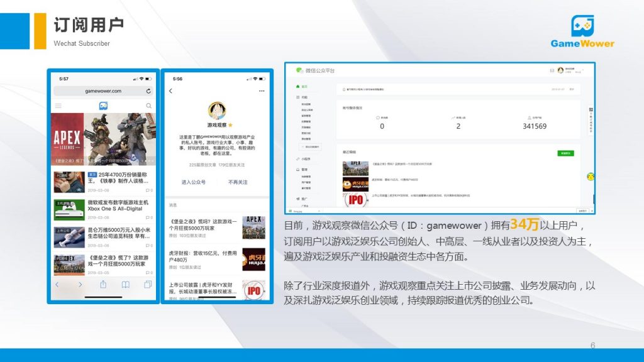Image resolution: width=644 pixels, height=362 pixels.
Task: Click the 小程序 link icon in sidebar
Action: coord(297,159)
